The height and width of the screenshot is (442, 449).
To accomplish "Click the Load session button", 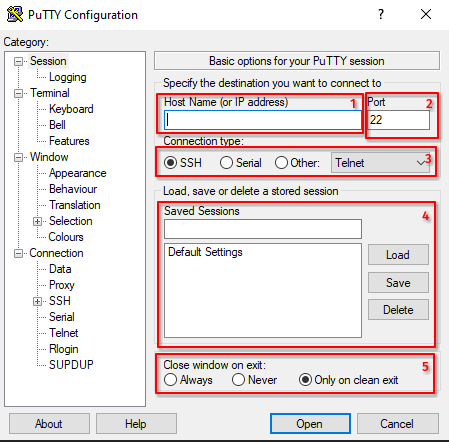I will [x=398, y=255].
